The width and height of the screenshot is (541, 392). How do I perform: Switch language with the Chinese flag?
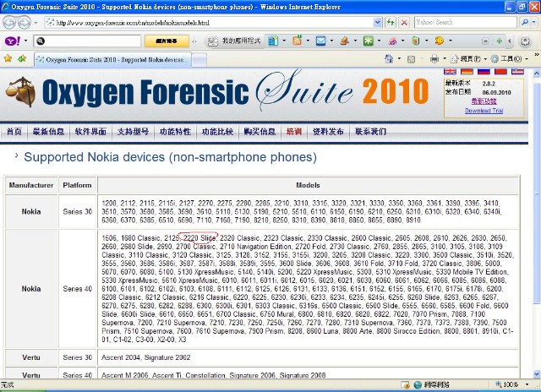[x=500, y=71]
